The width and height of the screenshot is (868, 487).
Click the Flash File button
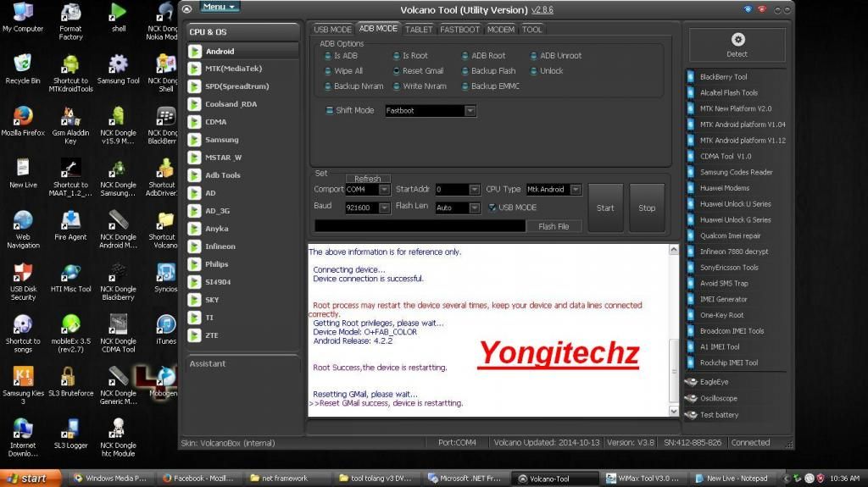[x=554, y=226]
